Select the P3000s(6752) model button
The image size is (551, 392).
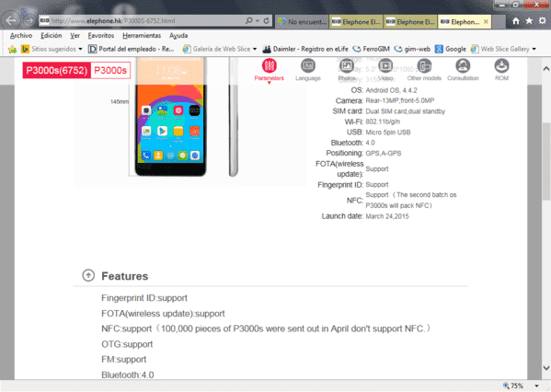[x=57, y=70]
